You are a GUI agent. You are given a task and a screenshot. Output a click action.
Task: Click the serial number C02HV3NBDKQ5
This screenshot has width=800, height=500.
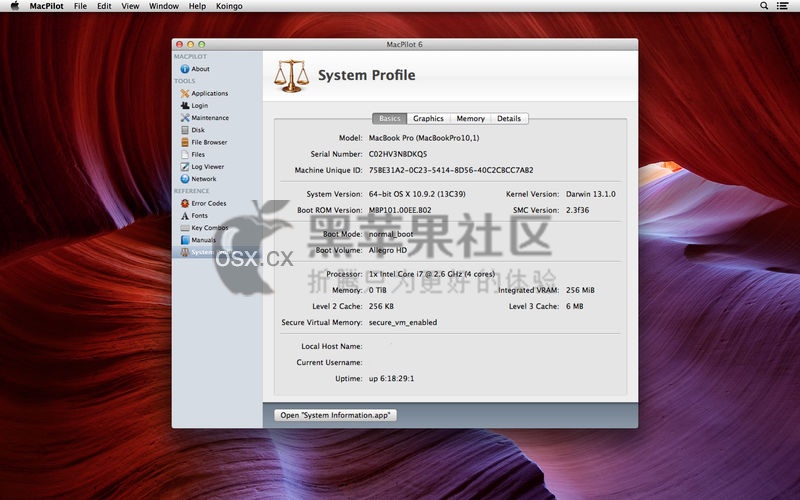tap(398, 154)
